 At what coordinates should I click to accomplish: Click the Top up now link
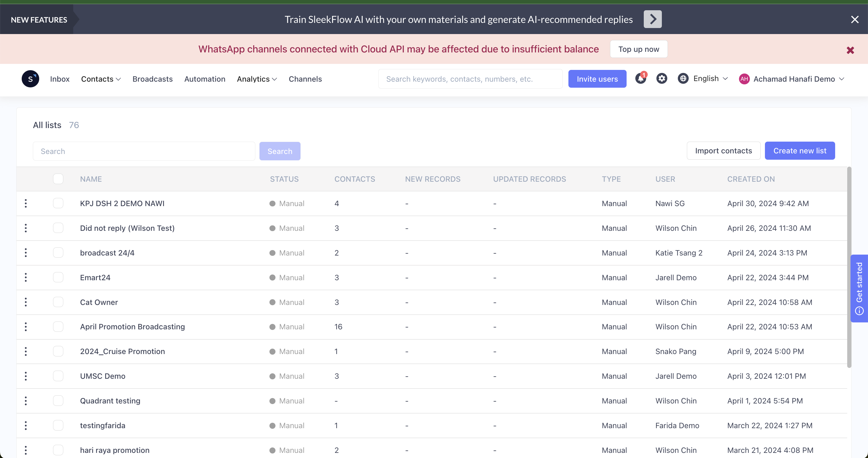tap(638, 49)
